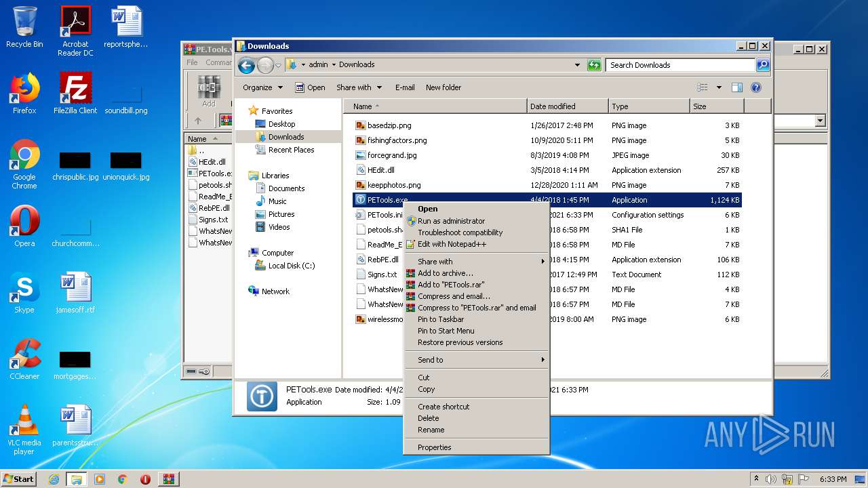Image resolution: width=868 pixels, height=488 pixels.
Task: Launch VLC media player shortcut
Action: pyautogui.click(x=24, y=430)
